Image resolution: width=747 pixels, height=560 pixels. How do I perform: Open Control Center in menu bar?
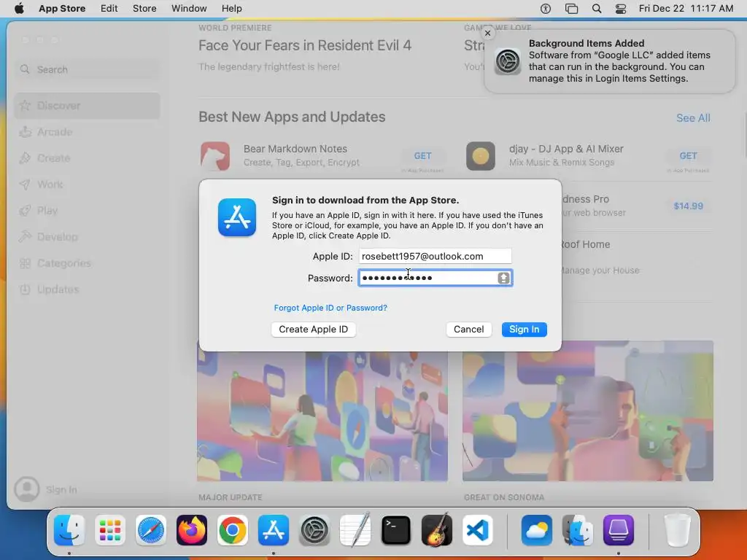coord(621,8)
